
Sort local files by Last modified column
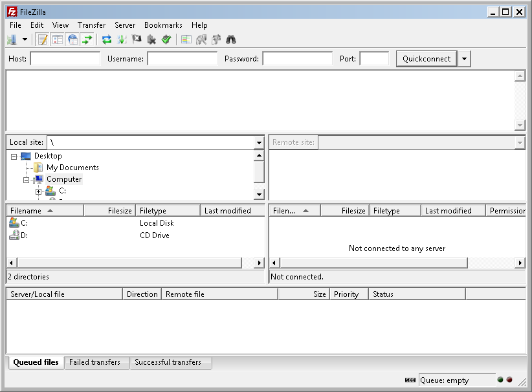pyautogui.click(x=227, y=211)
